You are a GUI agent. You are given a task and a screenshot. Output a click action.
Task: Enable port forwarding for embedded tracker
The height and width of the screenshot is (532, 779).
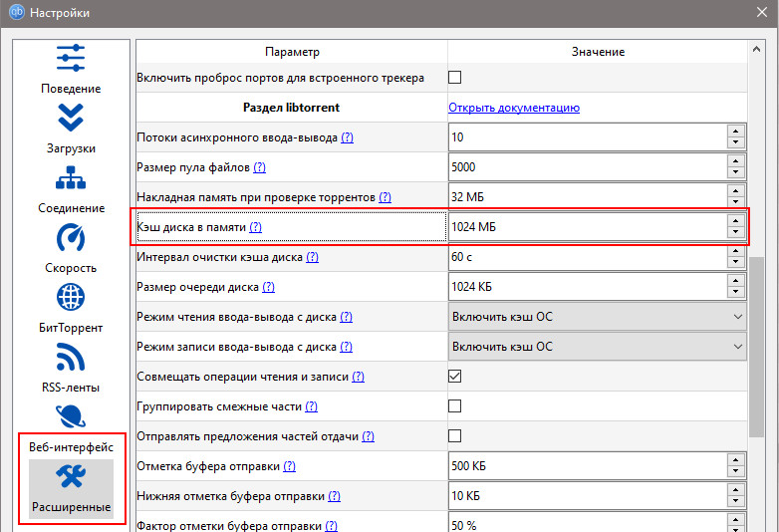tap(455, 78)
